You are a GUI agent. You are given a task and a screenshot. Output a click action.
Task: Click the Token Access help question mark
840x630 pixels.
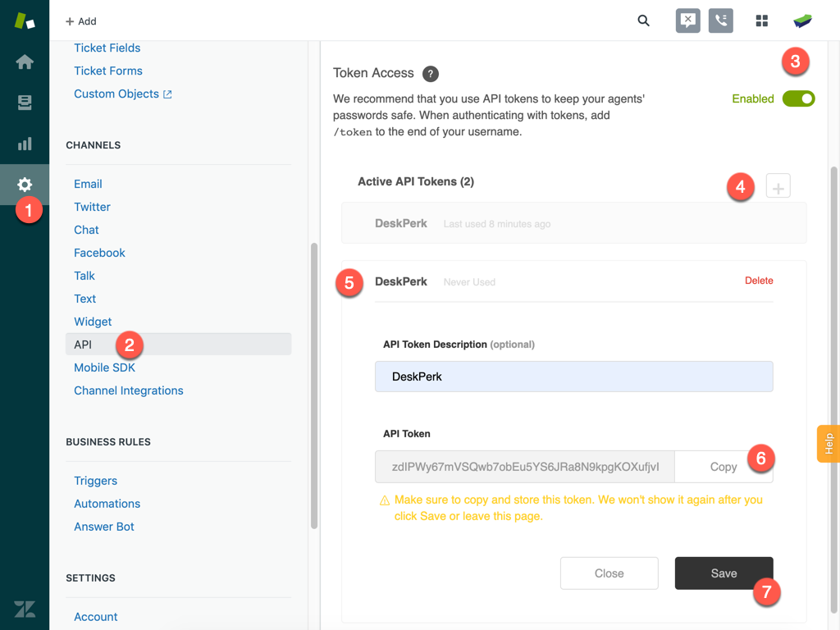point(430,74)
